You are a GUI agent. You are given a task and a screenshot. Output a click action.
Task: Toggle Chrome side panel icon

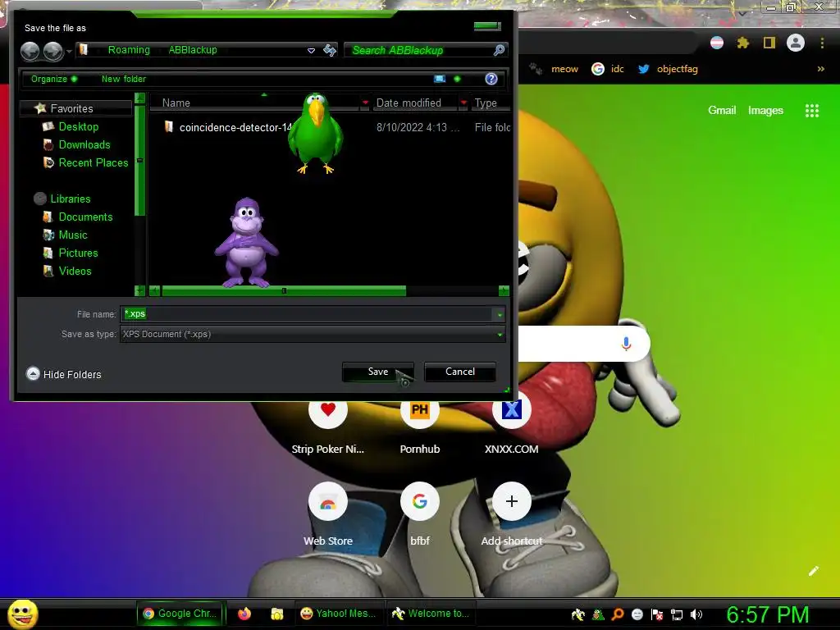pos(769,43)
